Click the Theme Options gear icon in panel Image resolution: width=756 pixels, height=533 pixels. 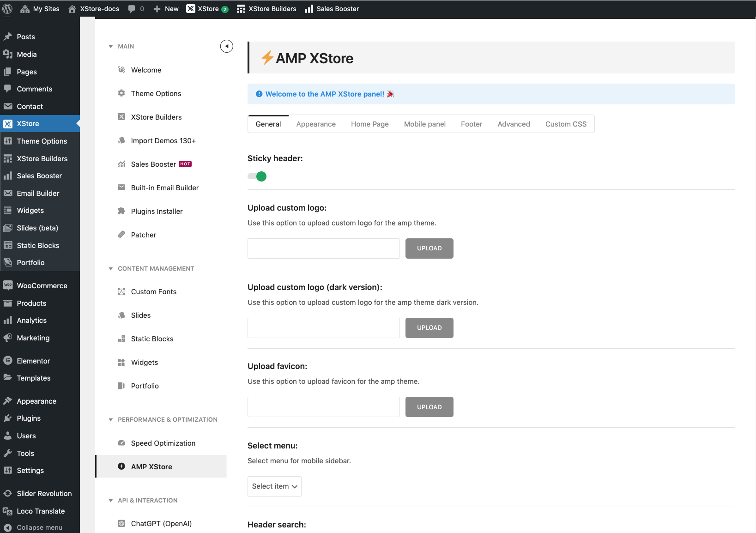point(121,93)
